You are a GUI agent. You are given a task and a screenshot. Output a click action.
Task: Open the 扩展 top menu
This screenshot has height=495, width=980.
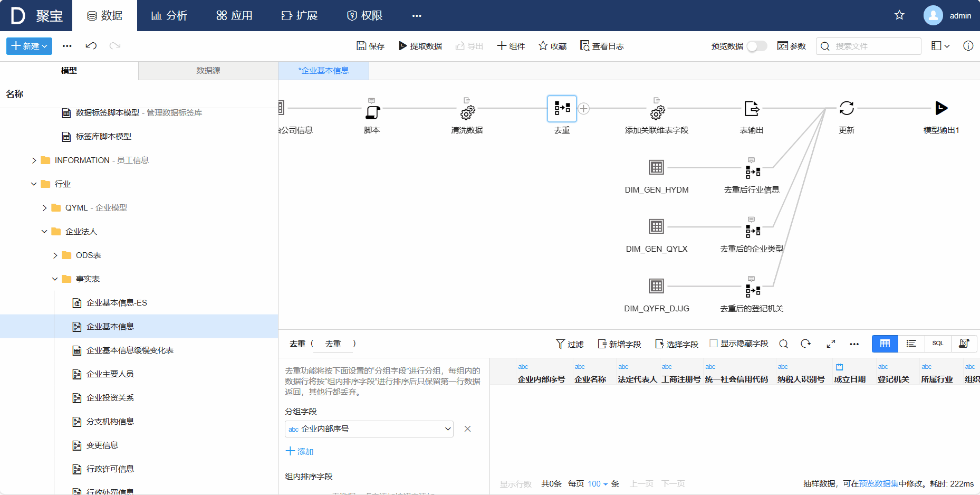click(300, 16)
